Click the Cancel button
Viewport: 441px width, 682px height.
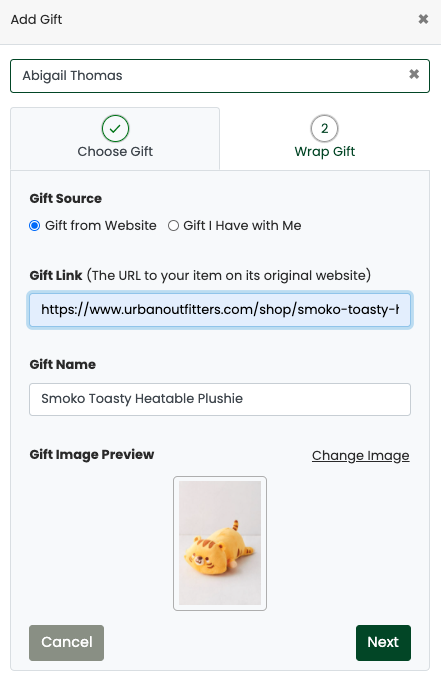67,643
